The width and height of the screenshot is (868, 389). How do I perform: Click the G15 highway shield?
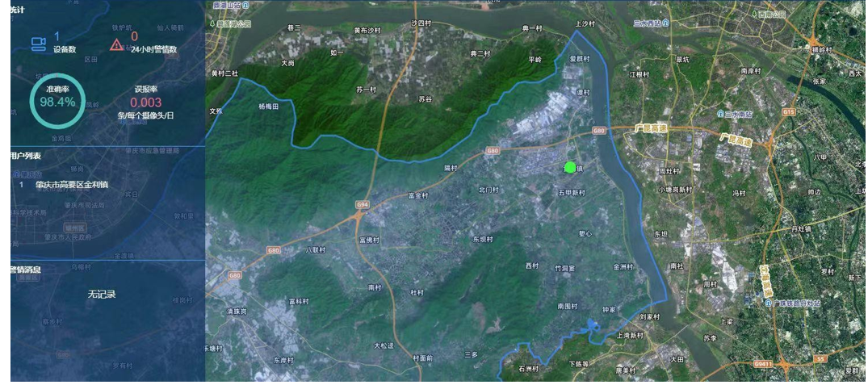pos(789,111)
